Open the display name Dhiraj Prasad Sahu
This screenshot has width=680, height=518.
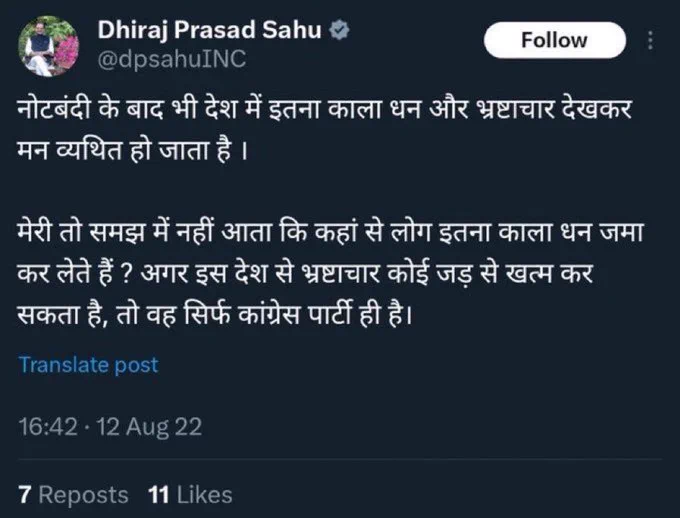[209, 31]
